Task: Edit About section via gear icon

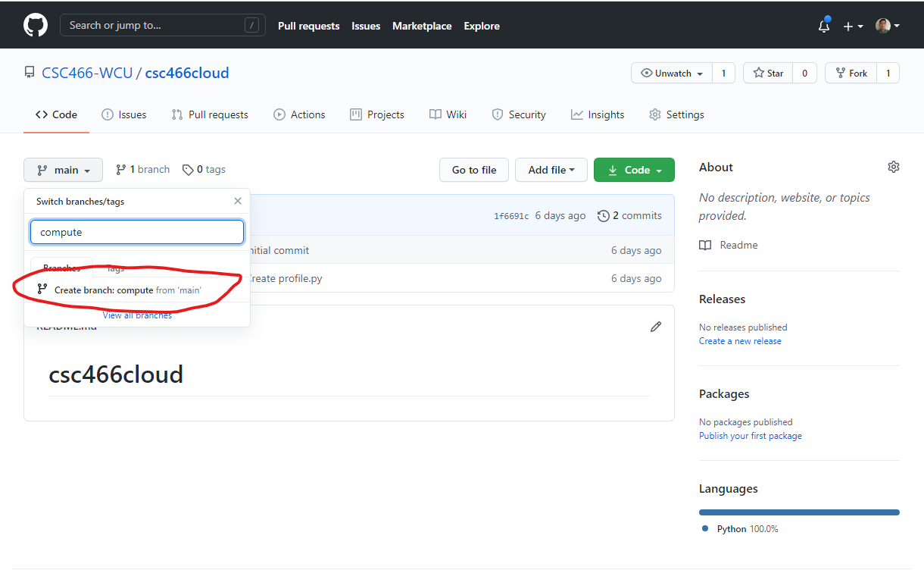Action: (893, 167)
